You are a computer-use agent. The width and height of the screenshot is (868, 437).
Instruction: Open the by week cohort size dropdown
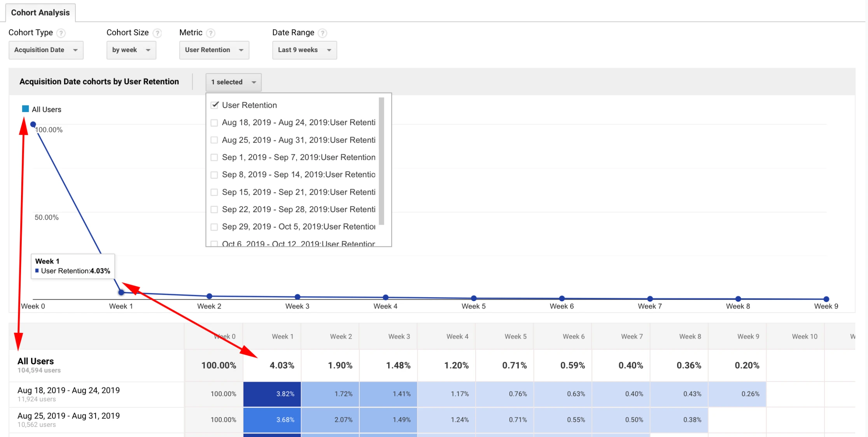131,50
